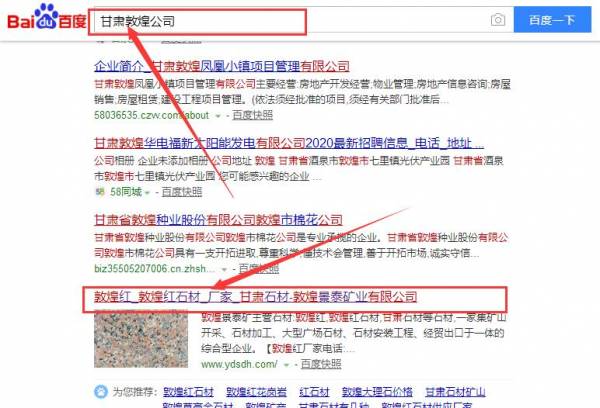Open 百度快照 for 58同城 result
600x408 pixels.
[182, 191]
